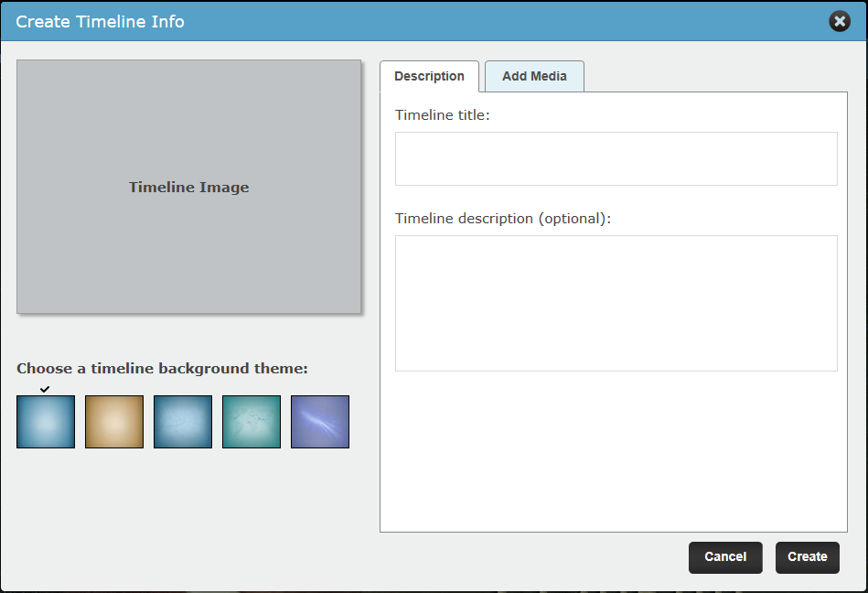Image resolution: width=868 pixels, height=593 pixels.
Task: Click the 'Choose a timeline background theme' heading
Action: coord(162,369)
